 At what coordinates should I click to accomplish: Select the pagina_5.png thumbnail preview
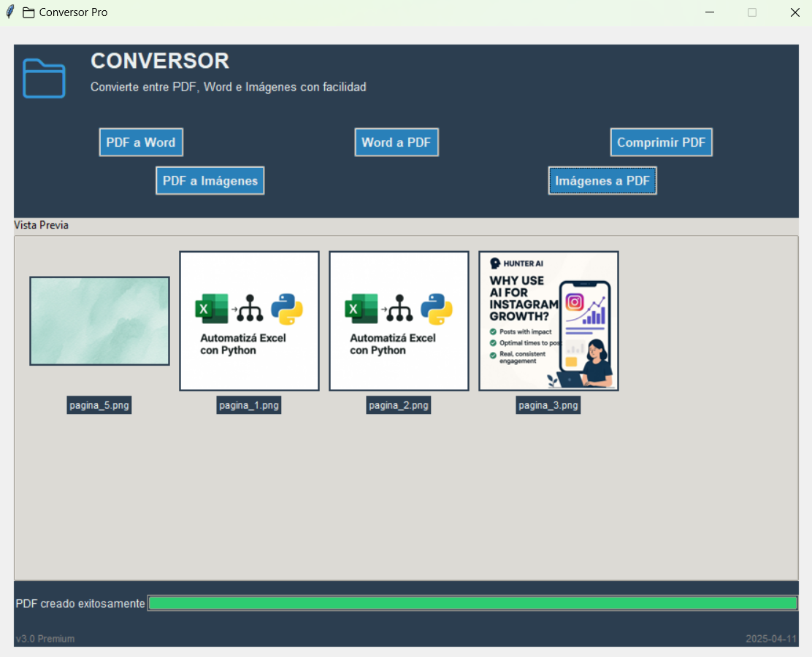coord(99,321)
